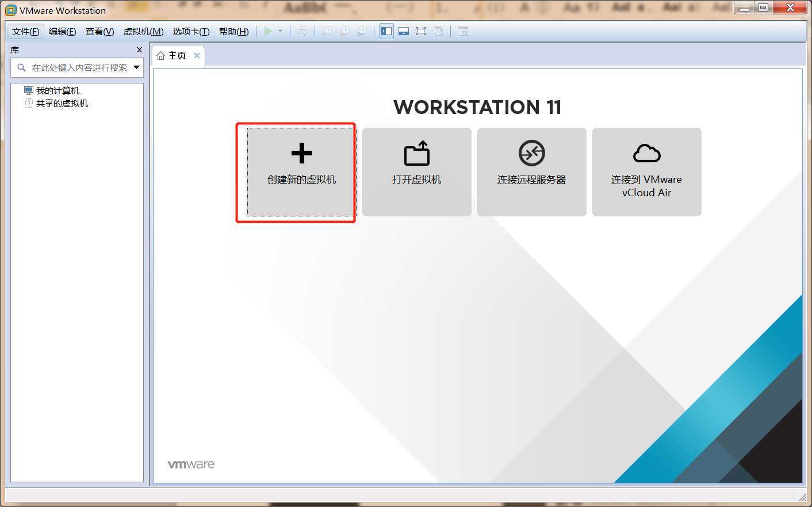This screenshot has height=507, width=812.
Task: Open the 文件(F) menu
Action: (26, 31)
